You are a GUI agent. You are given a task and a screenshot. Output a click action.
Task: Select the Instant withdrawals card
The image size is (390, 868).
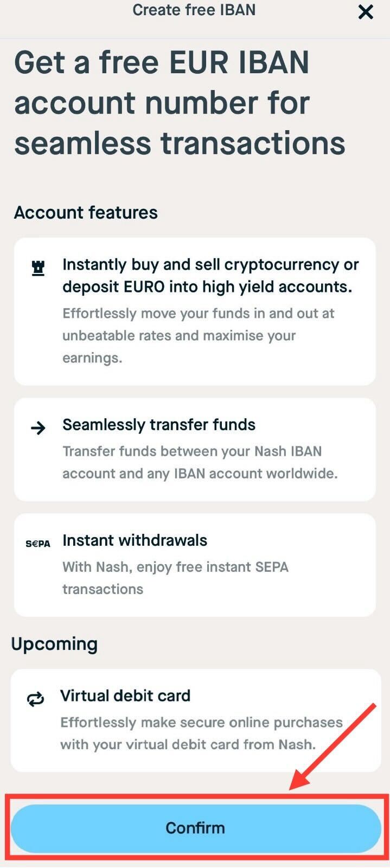click(195, 565)
